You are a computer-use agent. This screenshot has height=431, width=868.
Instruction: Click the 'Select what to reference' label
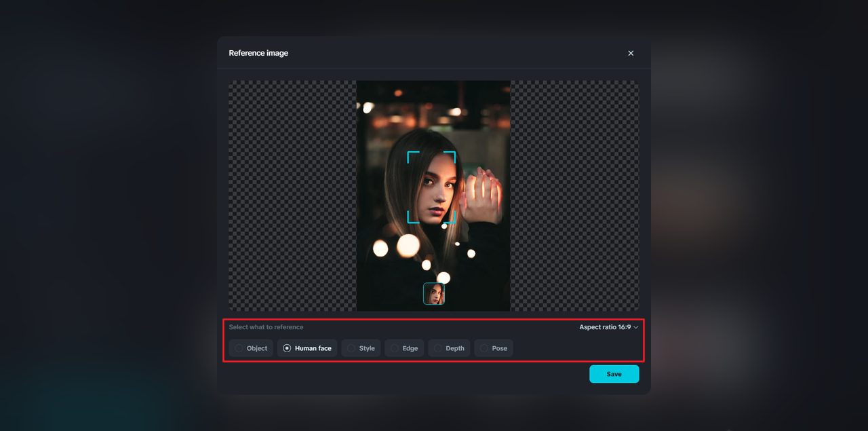pos(266,327)
